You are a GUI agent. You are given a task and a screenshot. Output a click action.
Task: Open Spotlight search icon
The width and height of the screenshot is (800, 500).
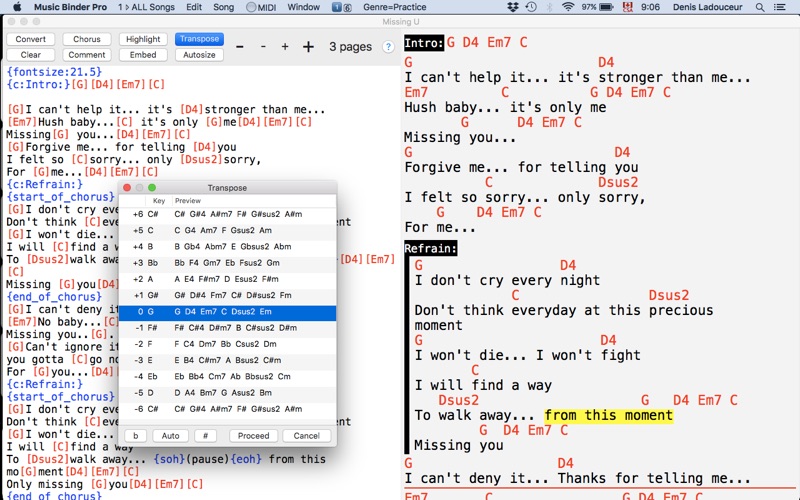coord(760,7)
